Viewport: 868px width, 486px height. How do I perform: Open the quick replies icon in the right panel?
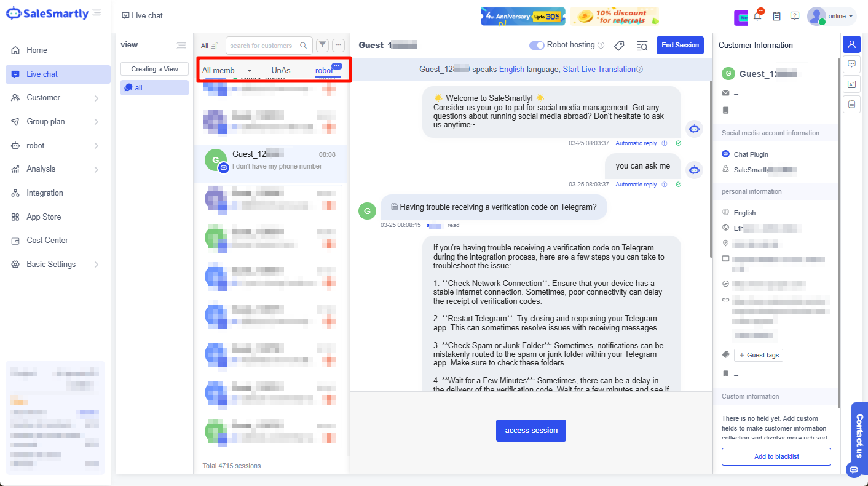[851, 65]
